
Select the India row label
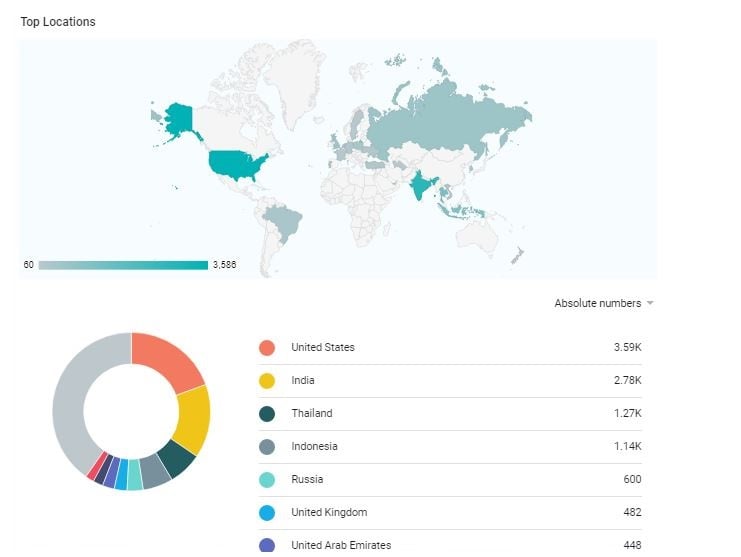pos(303,381)
